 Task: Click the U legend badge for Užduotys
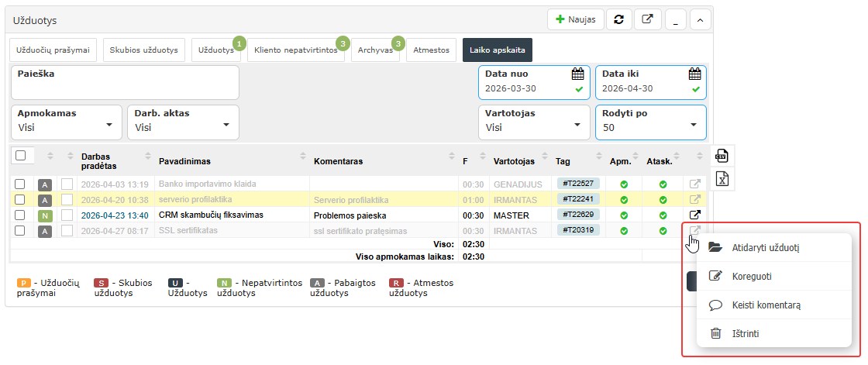coord(175,283)
